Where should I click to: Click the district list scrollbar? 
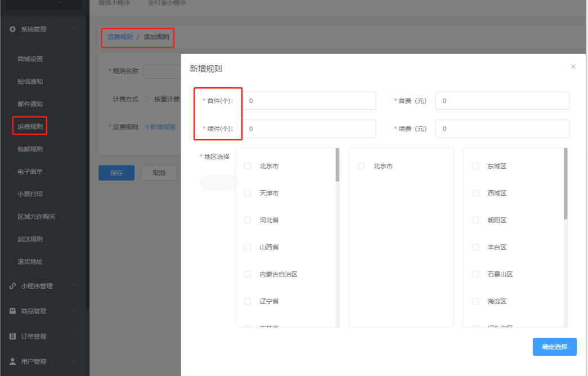pos(565,183)
